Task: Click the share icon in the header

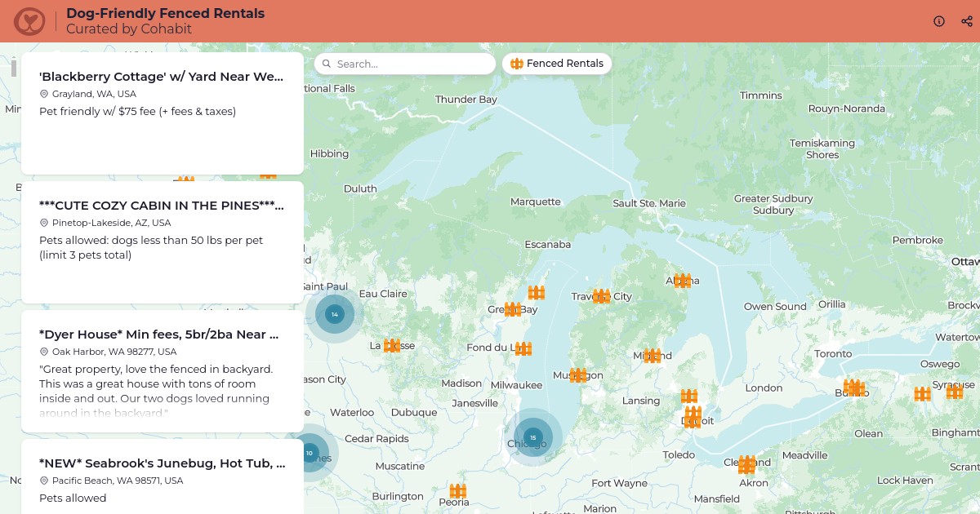Action: coord(967,21)
